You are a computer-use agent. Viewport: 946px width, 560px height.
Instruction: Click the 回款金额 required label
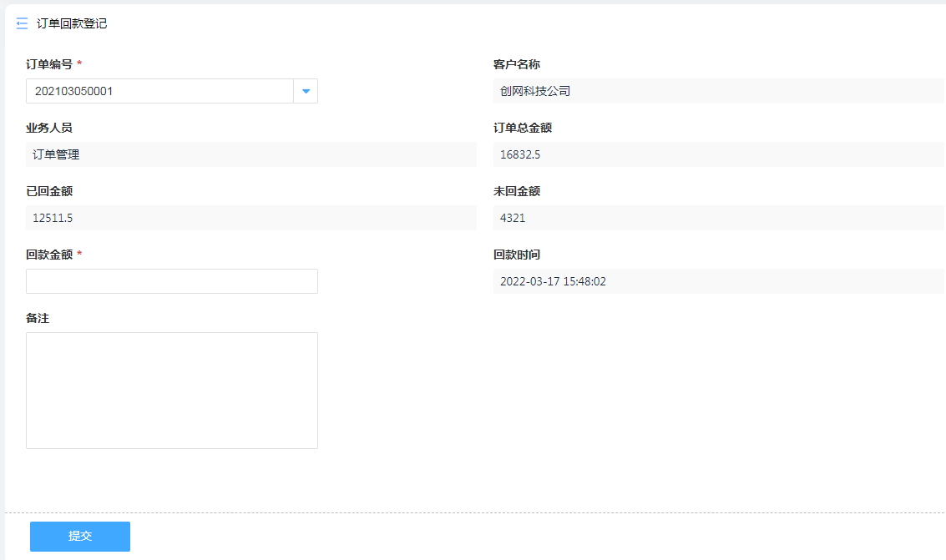pyautogui.click(x=49, y=255)
